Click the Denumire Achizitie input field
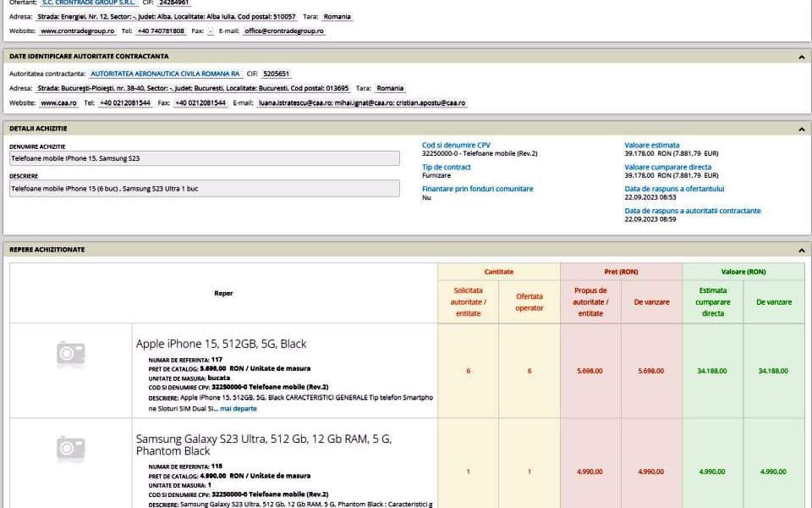This screenshot has width=812, height=508. 205,158
